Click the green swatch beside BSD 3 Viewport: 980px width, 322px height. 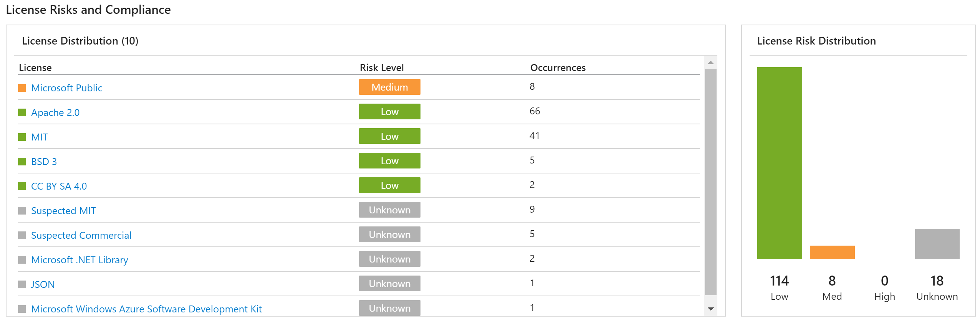[22, 162]
